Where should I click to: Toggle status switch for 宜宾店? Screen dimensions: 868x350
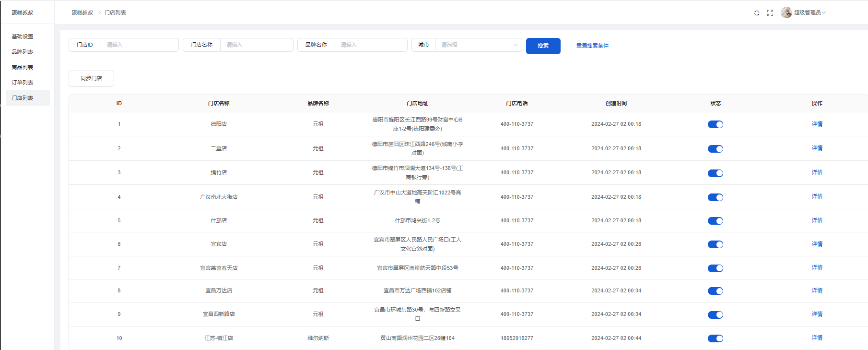[715, 244]
